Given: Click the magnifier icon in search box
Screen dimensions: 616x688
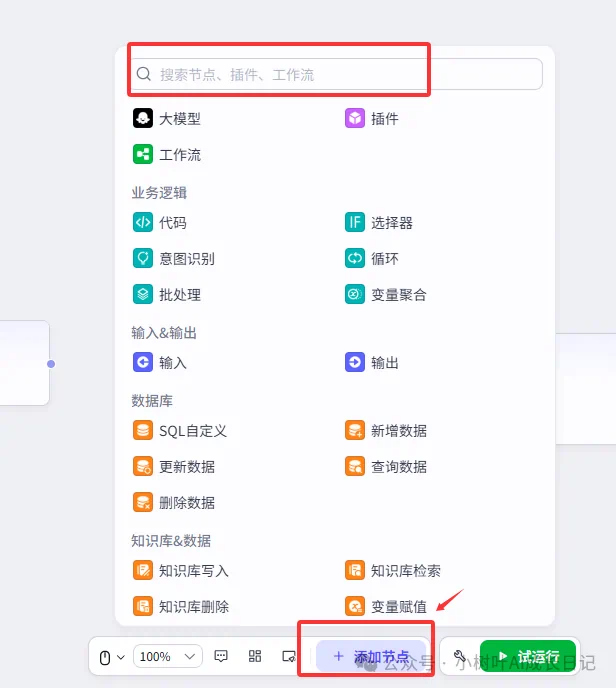Looking at the screenshot, I should click(143, 74).
